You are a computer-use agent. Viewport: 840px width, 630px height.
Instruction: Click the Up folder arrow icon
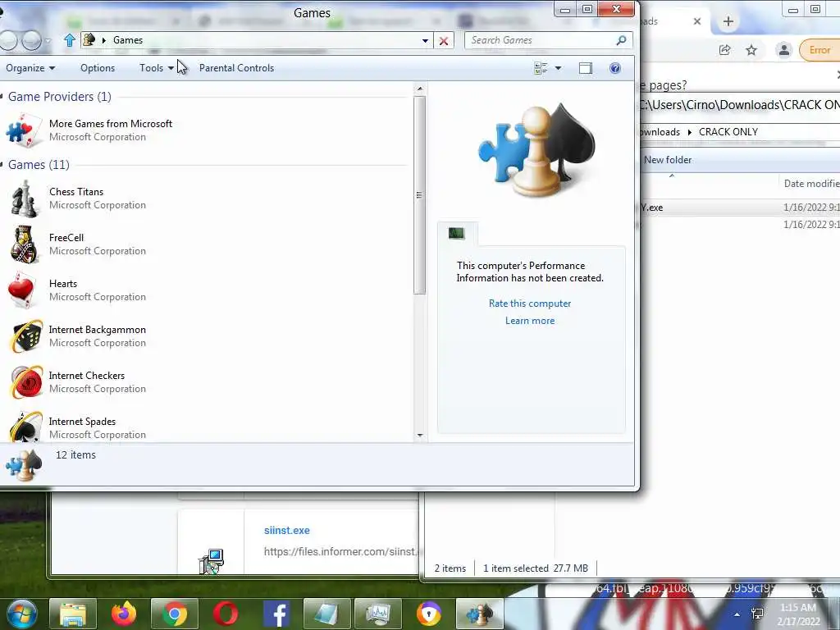tap(69, 40)
